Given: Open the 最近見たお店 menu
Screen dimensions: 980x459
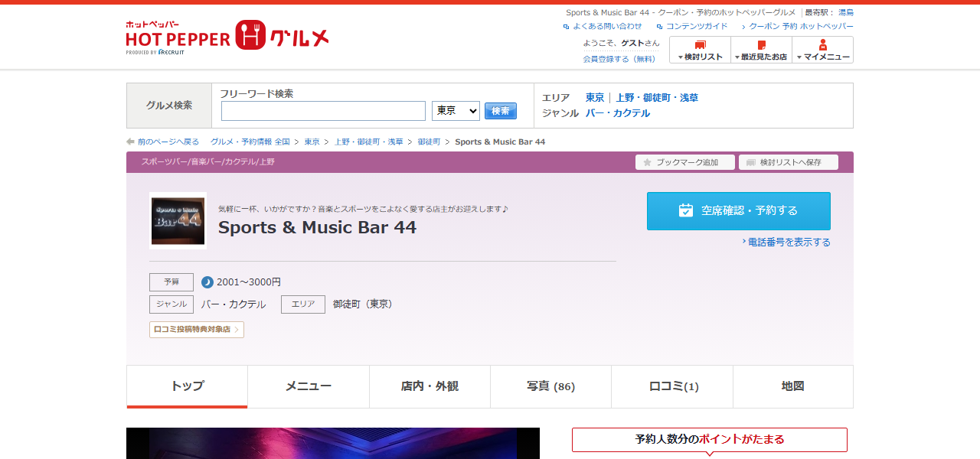Looking at the screenshot, I should click(761, 50).
